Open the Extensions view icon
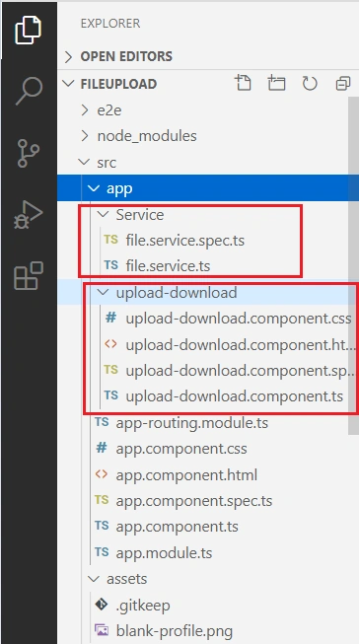359x644 pixels. click(x=29, y=275)
